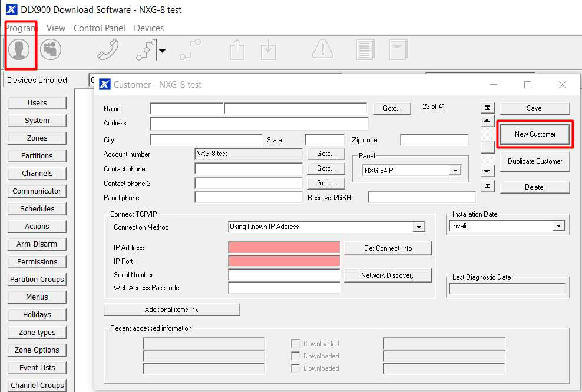Click Goto next to Contact phone 2
Viewport: 582px width, 392px height.
[326, 183]
